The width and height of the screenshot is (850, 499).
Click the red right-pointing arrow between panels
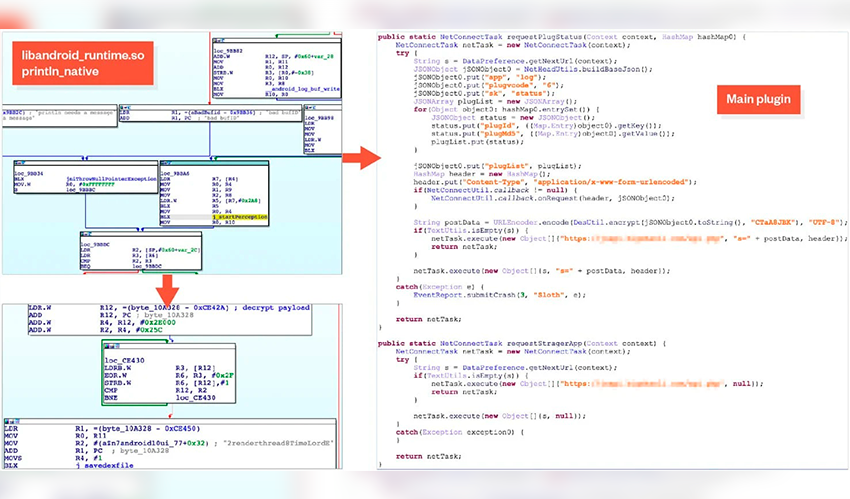(362, 158)
